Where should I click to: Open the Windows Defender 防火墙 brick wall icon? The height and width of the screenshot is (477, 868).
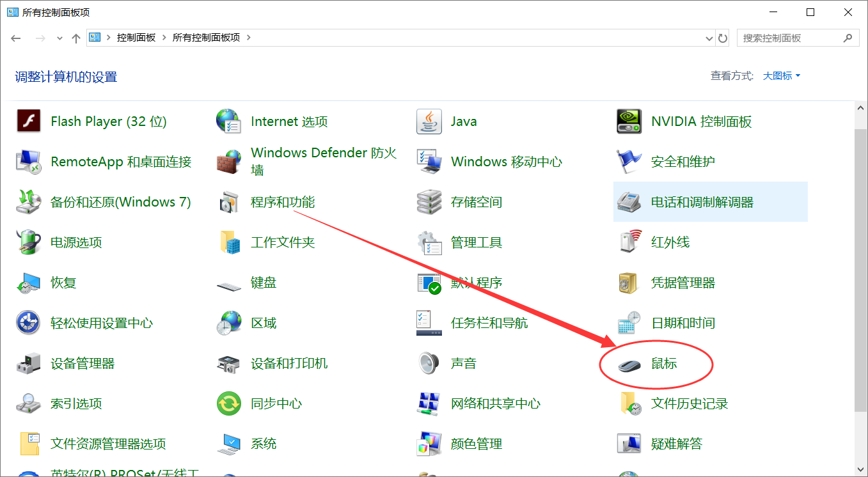coord(228,162)
